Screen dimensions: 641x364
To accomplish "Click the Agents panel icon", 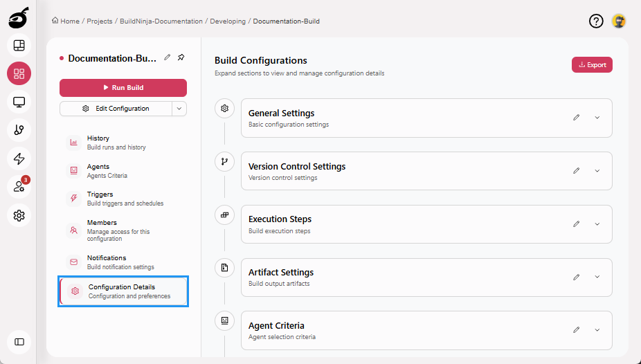I will point(73,171).
